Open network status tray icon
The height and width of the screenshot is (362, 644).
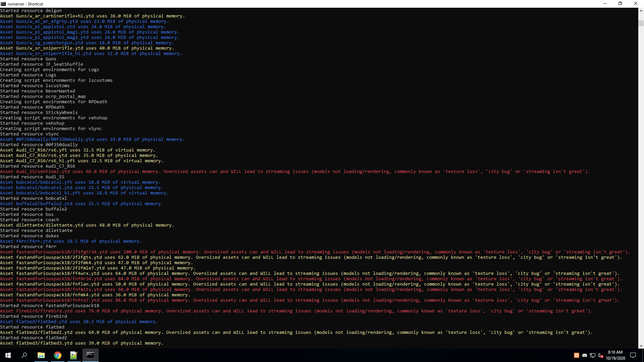point(593,355)
